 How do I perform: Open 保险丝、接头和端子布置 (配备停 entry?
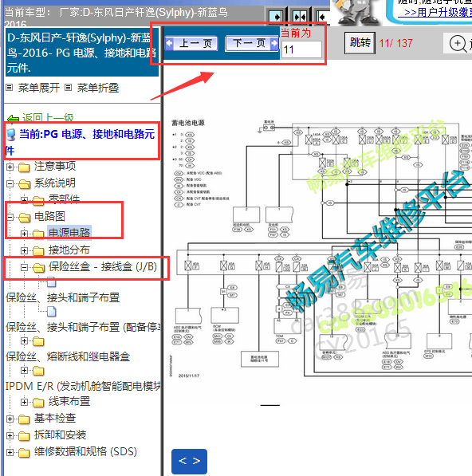83,327
